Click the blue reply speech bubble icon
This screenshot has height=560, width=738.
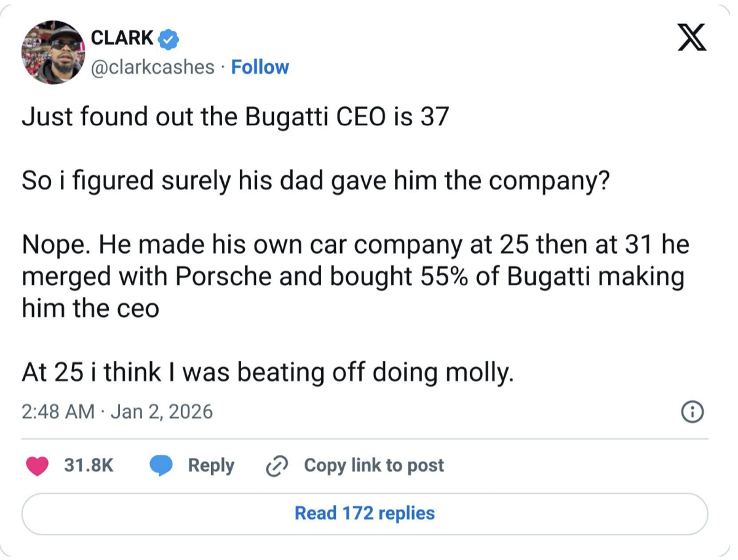click(x=162, y=465)
